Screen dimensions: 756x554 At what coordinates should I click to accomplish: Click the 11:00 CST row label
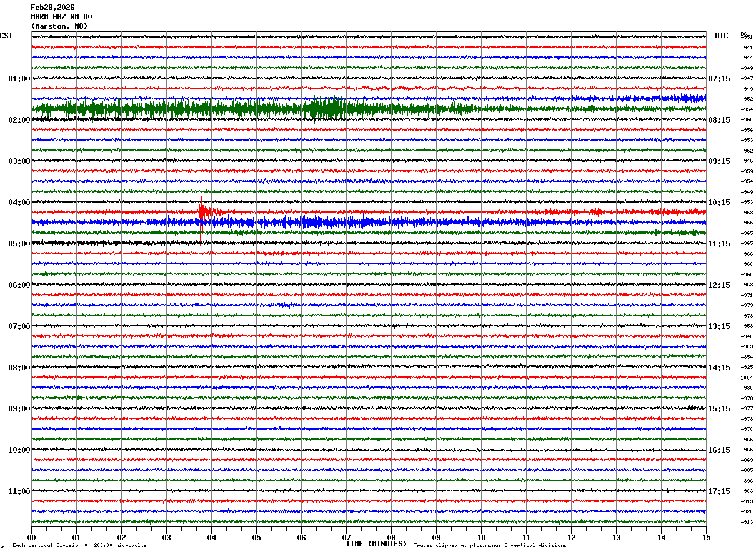(x=19, y=491)
